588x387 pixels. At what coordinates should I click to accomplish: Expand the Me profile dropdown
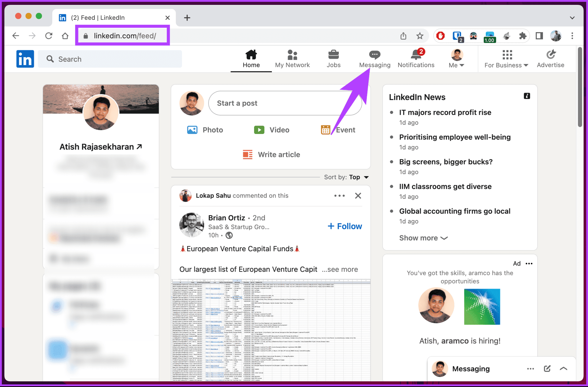click(457, 59)
